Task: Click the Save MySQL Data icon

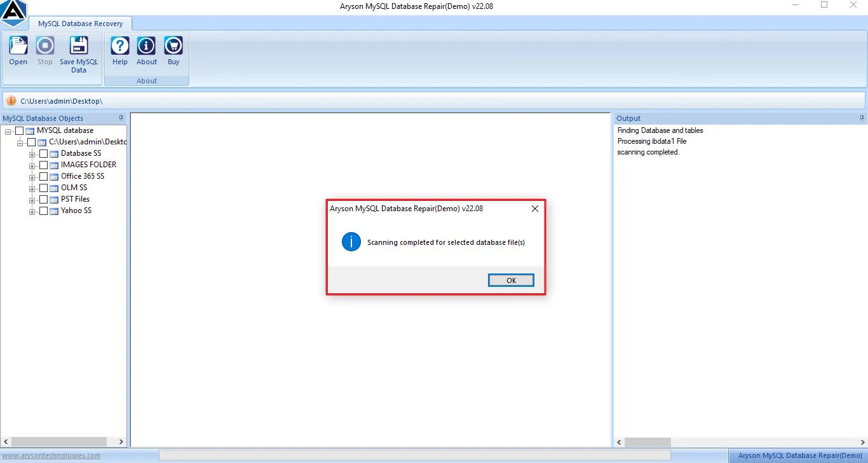Action: click(x=79, y=46)
